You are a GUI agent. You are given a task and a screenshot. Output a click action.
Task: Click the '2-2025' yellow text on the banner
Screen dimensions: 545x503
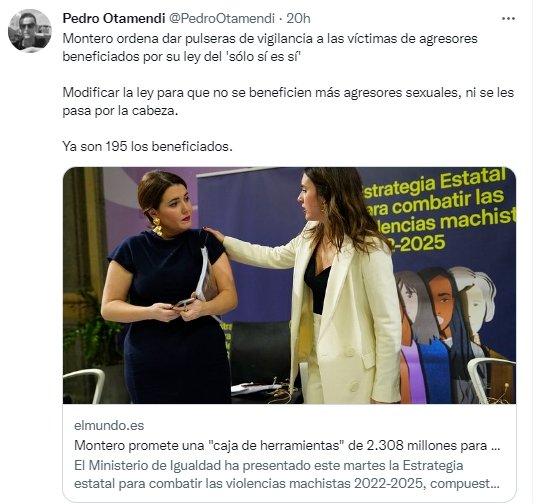point(419,243)
